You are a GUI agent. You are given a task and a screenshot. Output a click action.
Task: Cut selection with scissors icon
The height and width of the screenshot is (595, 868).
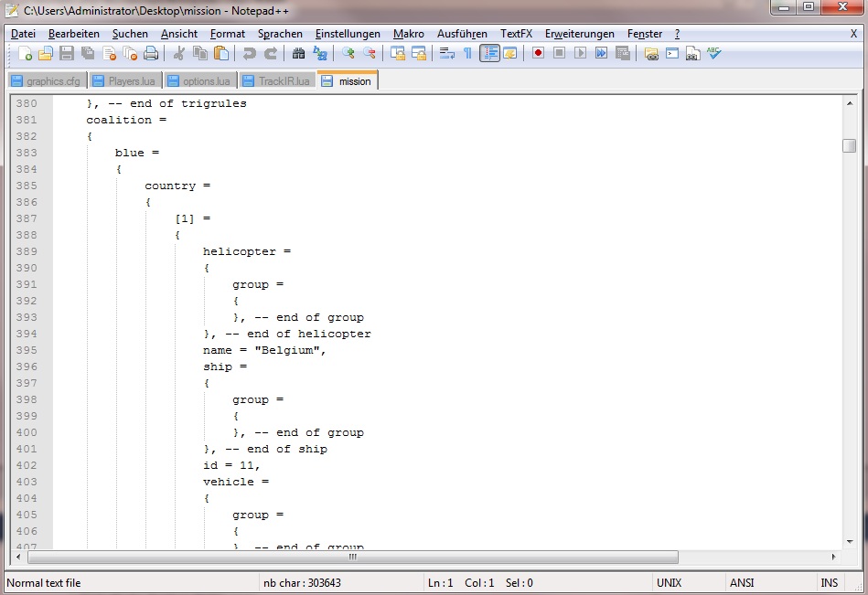pyautogui.click(x=178, y=53)
